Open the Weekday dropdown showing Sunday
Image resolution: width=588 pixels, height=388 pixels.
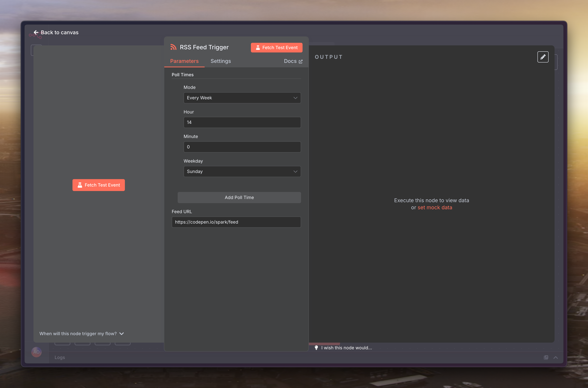[x=242, y=171]
